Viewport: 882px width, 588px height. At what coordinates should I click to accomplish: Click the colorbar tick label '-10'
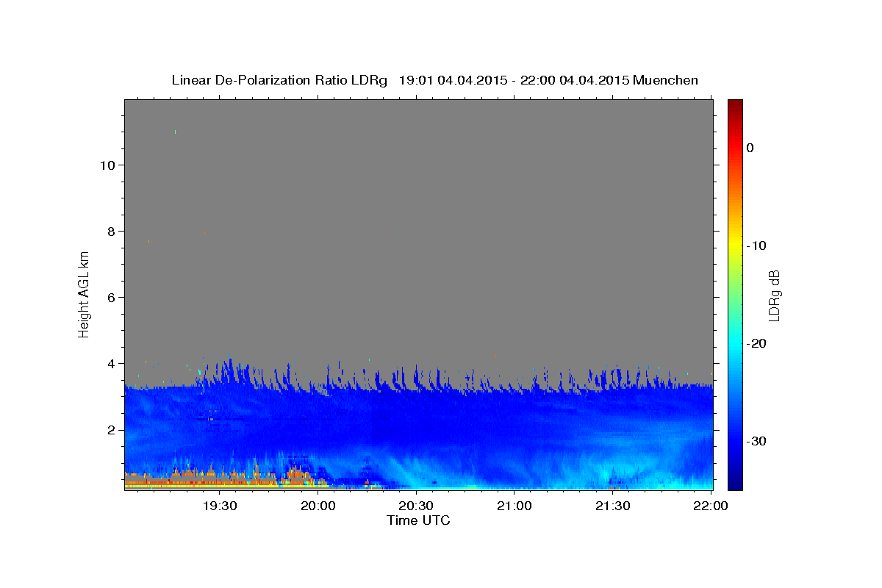coord(757,245)
